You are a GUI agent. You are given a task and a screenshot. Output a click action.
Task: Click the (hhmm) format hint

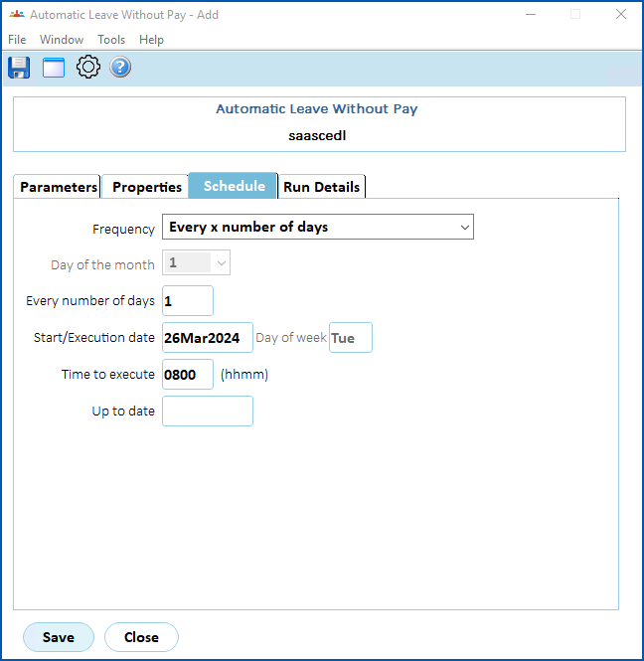(244, 375)
